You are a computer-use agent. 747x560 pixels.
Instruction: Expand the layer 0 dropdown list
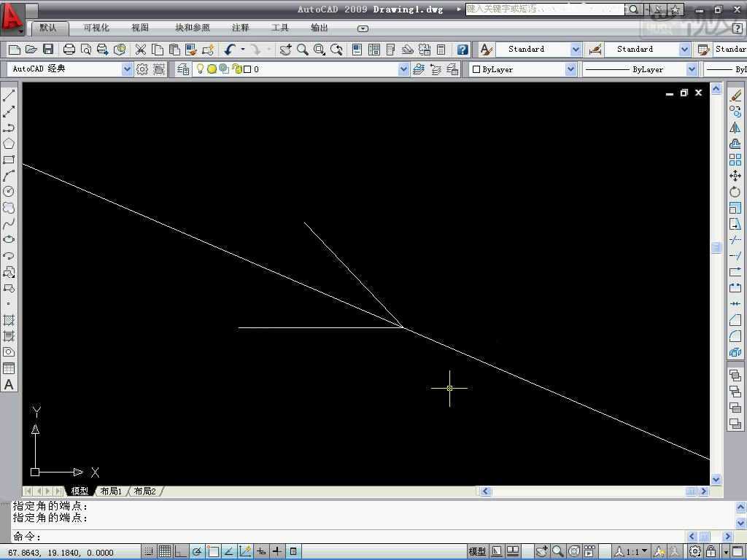(x=403, y=69)
